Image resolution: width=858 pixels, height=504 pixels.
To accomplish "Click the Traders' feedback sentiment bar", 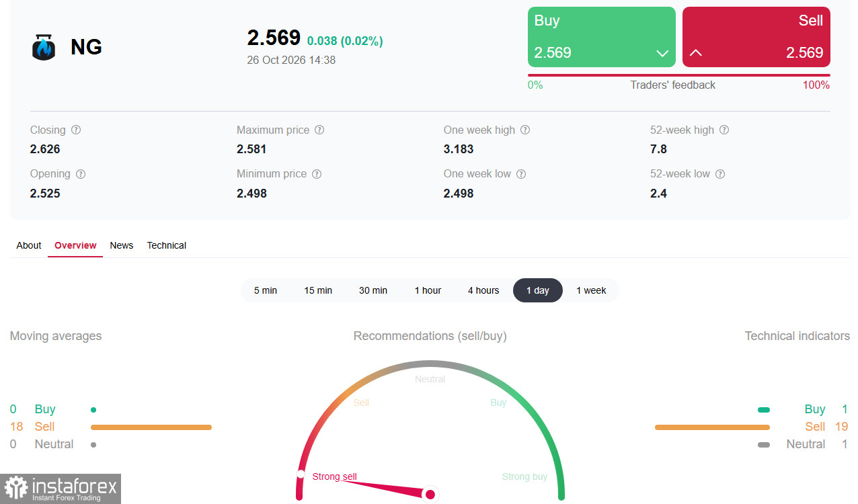I will 679,75.
